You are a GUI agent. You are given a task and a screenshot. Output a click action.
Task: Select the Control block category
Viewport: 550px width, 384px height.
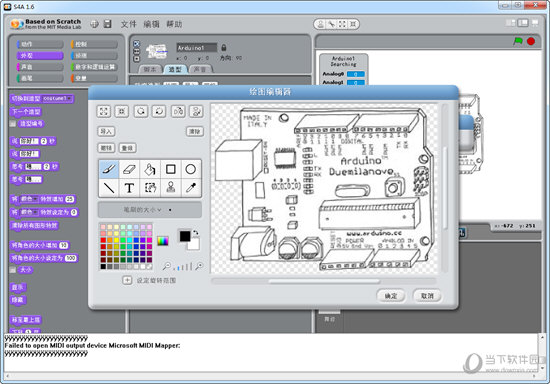click(94, 44)
